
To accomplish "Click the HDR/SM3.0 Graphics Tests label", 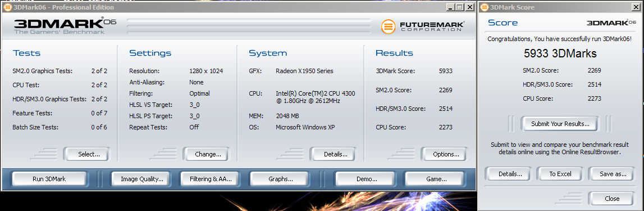I will tap(50, 98).
